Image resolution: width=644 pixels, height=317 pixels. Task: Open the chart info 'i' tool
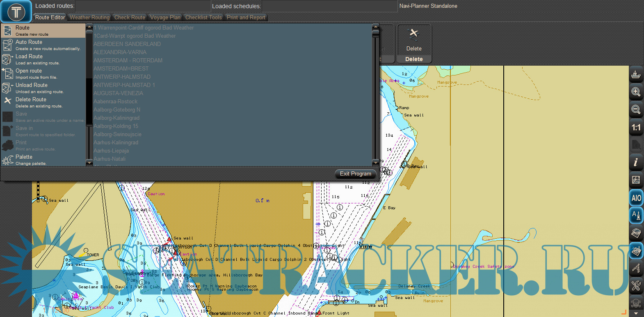coord(636,162)
